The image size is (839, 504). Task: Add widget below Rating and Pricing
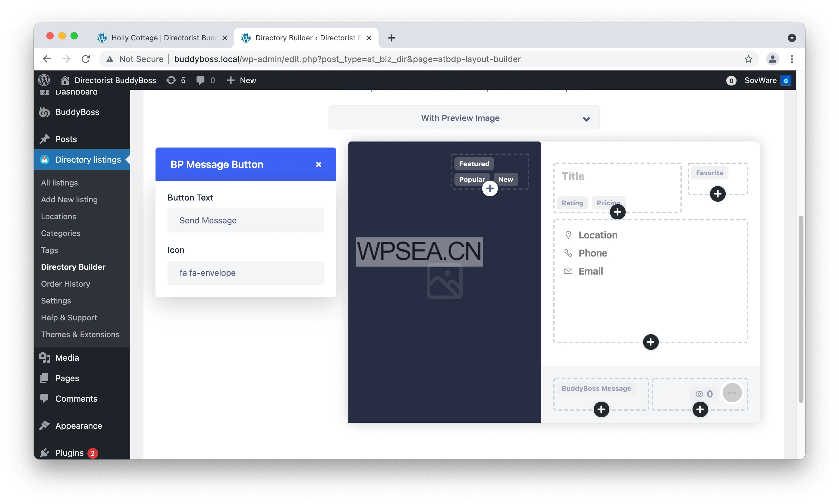[617, 212]
